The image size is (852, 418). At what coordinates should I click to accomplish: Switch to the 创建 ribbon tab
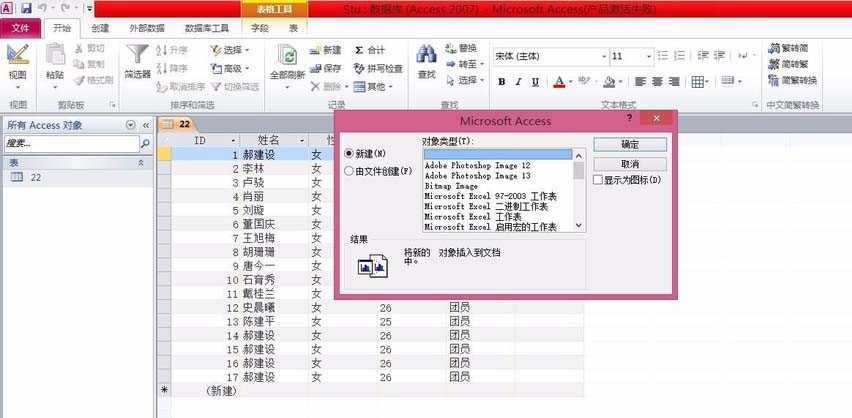[x=100, y=28]
